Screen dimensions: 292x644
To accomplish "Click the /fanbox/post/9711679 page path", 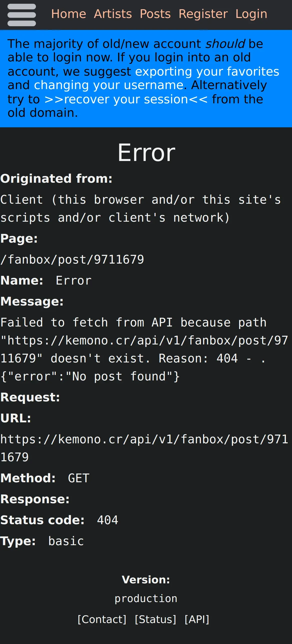I will [72, 260].
